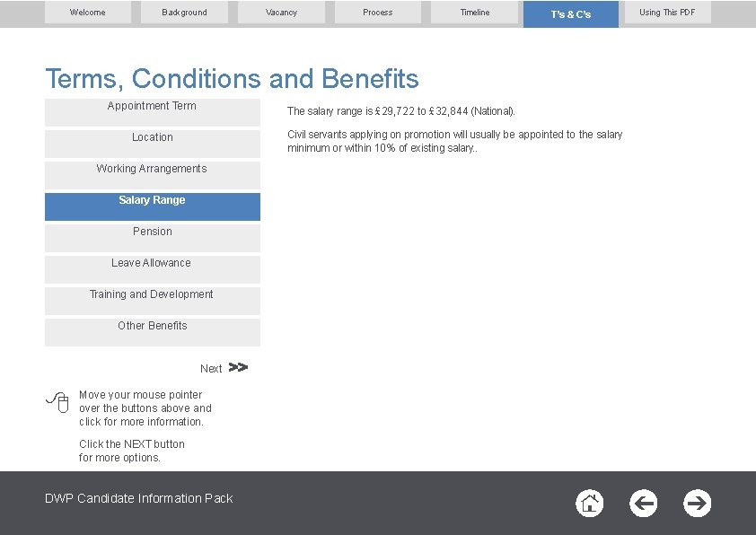Switch to the Background tab
756x535 pixels.
pyautogui.click(x=184, y=12)
